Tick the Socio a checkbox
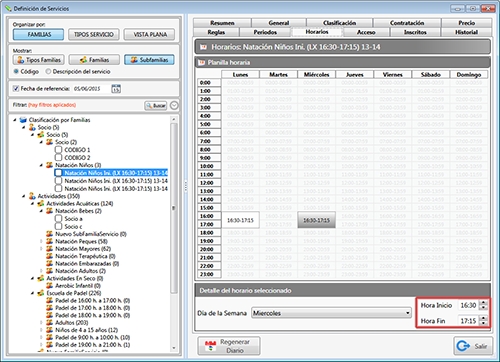This screenshot has width=500, height=362. (58, 218)
